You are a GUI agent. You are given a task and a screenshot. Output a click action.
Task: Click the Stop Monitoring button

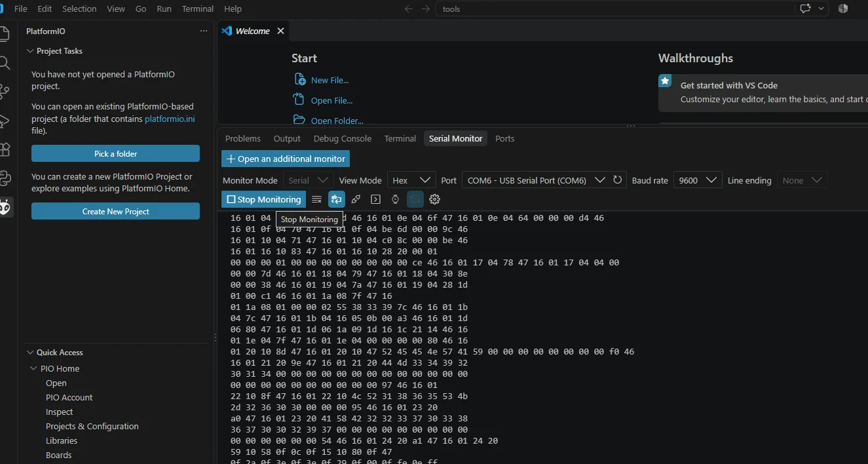[263, 199]
